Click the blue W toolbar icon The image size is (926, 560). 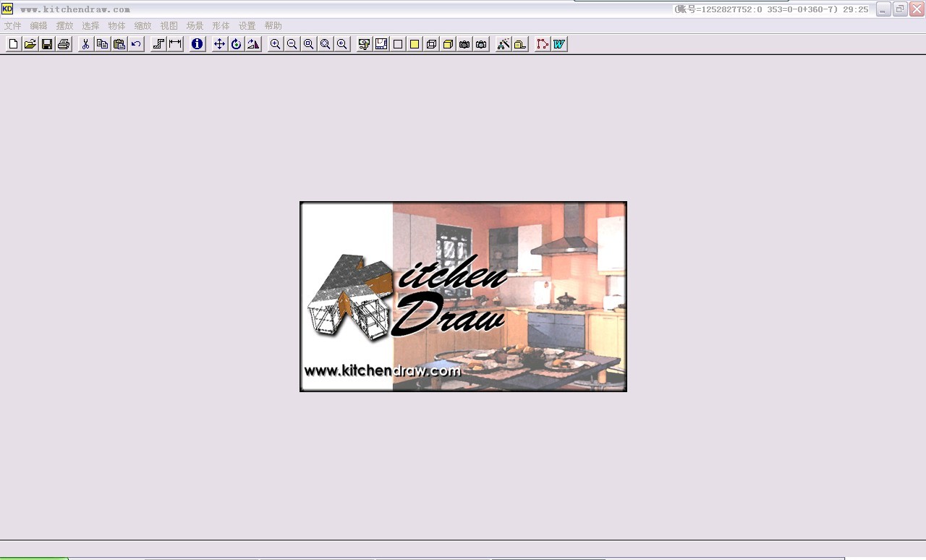click(559, 44)
